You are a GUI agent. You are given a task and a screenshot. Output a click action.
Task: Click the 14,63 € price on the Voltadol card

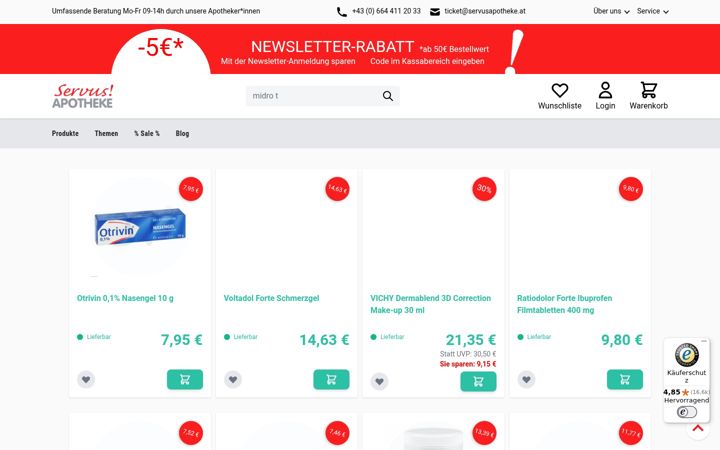(324, 340)
